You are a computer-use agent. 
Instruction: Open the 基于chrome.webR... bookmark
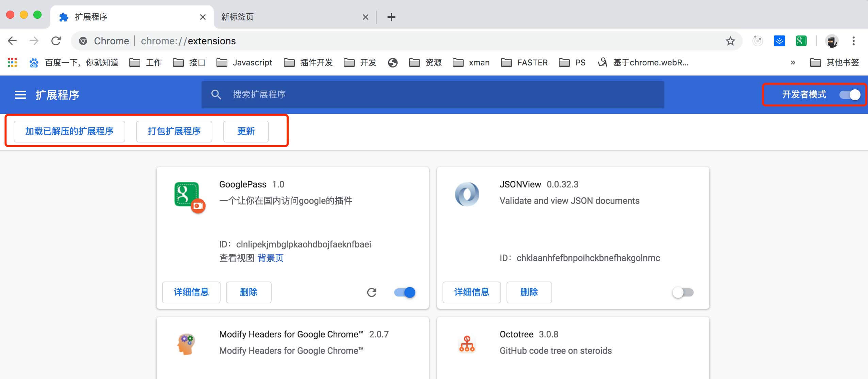[x=643, y=63]
